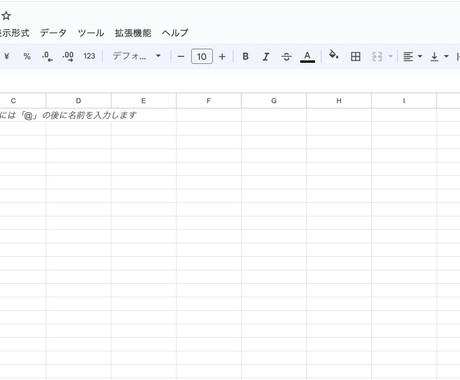Select column G header
Image resolution: width=460 pixels, height=380 pixels.
tap(274, 101)
